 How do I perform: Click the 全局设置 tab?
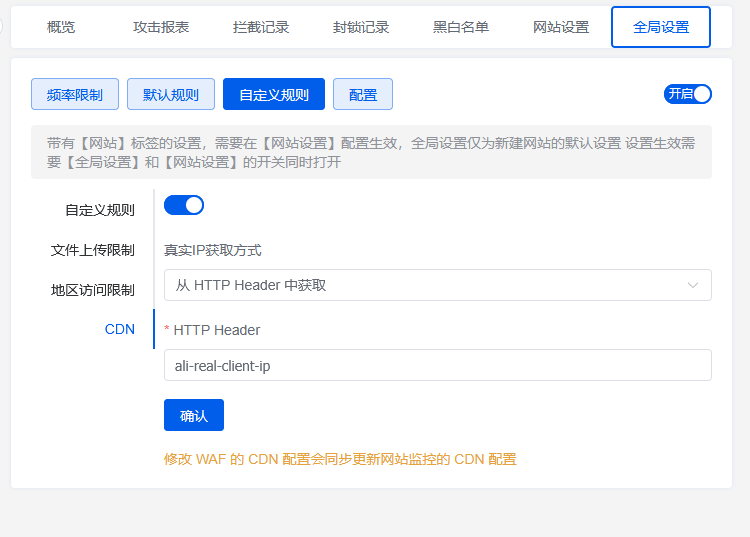[x=661, y=27]
